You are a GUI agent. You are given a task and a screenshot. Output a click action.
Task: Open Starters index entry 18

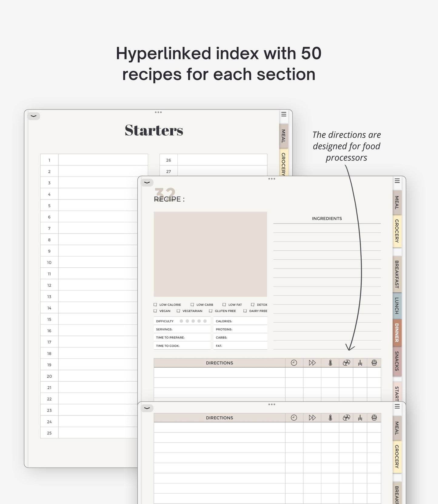tap(89, 353)
